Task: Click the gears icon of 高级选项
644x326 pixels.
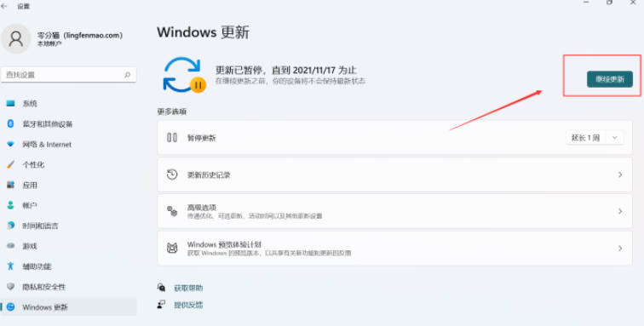Action: (172, 211)
